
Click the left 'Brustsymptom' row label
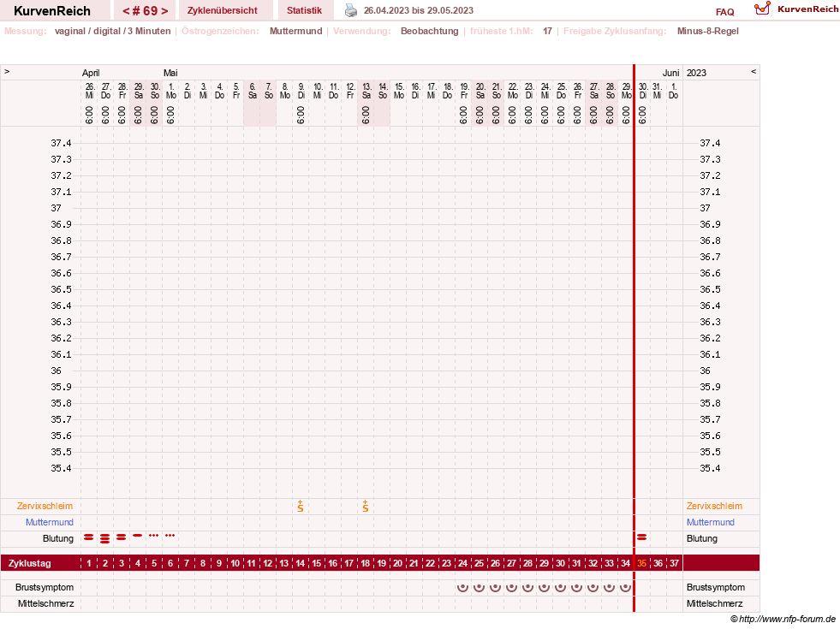coord(45,587)
